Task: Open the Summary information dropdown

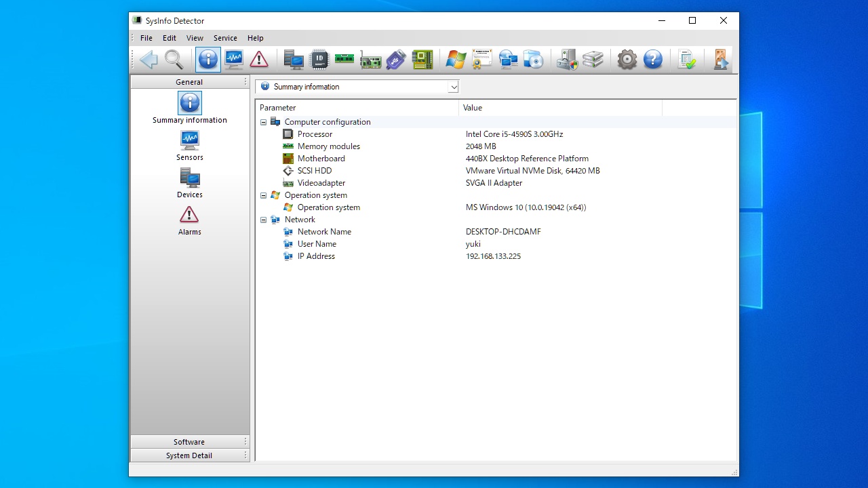Action: click(454, 87)
